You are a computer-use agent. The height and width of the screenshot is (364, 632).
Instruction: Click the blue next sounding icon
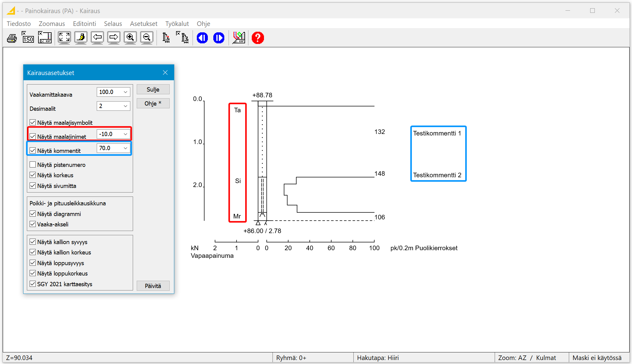point(219,38)
